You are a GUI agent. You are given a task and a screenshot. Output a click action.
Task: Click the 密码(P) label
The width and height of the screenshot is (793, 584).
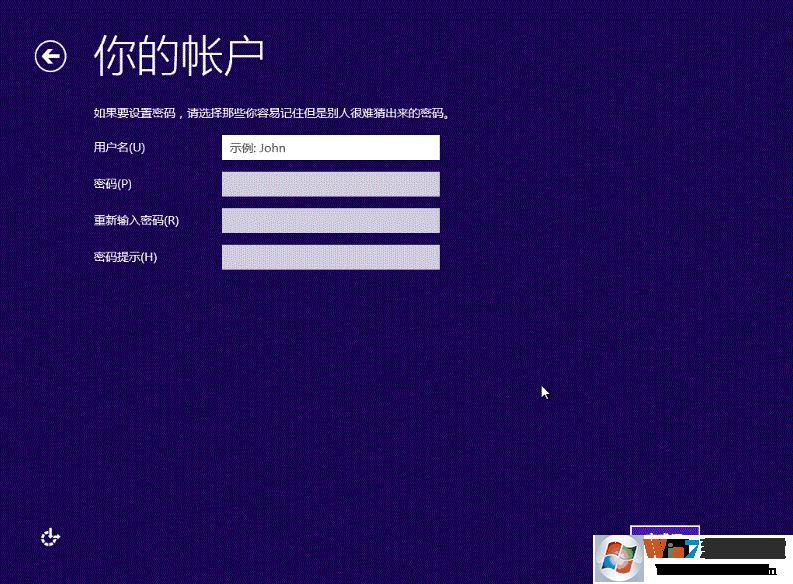click(x=113, y=184)
